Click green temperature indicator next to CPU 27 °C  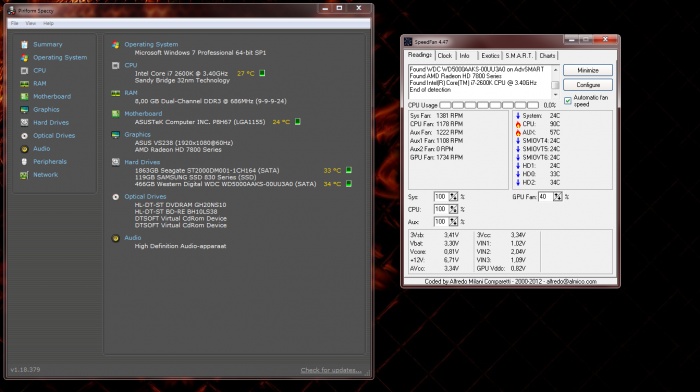click(x=262, y=73)
